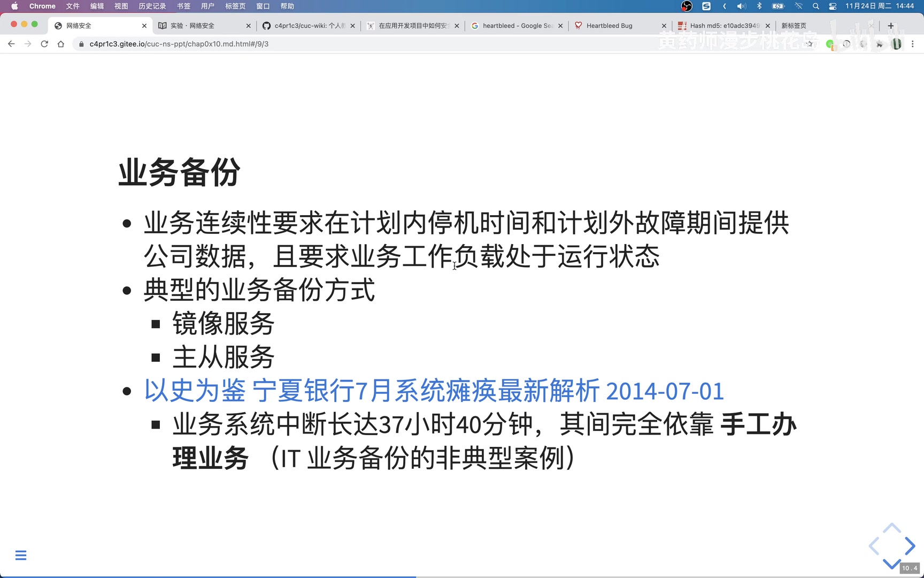
Task: Close the Hash md5 tab
Action: pyautogui.click(x=768, y=26)
